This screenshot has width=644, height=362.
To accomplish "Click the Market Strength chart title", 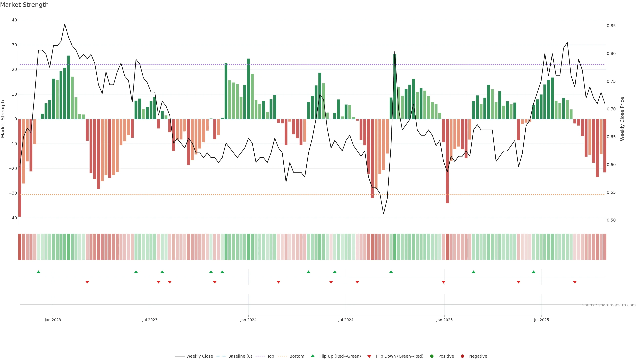I will click(x=24, y=5).
